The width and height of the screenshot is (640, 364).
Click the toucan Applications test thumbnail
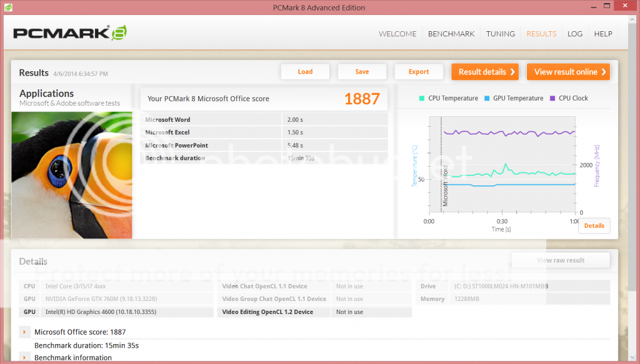click(x=72, y=175)
